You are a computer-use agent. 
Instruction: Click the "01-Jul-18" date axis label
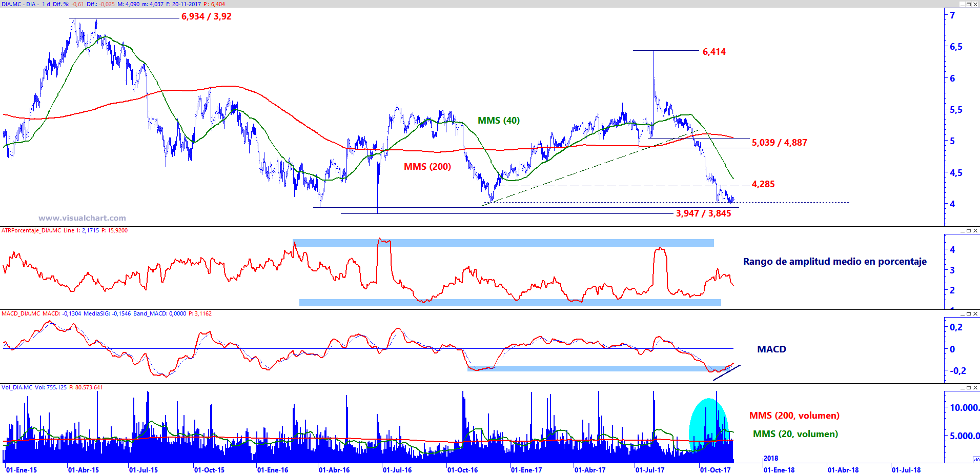[x=906, y=470]
